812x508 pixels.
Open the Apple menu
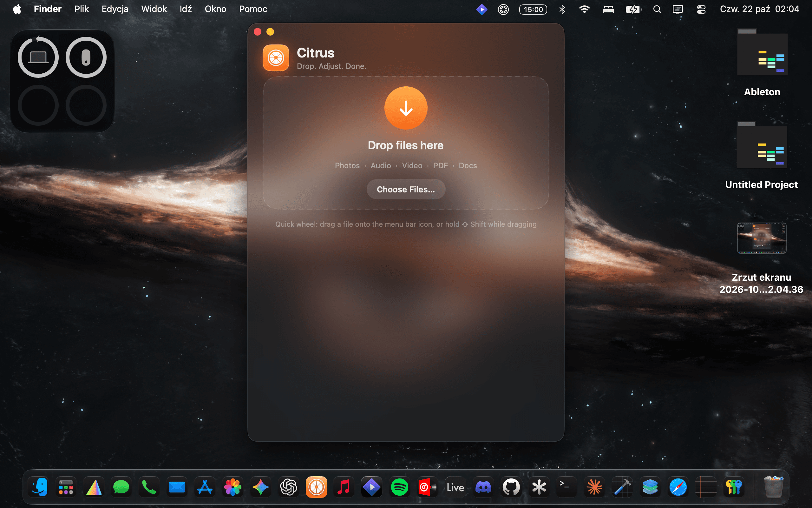17,9
